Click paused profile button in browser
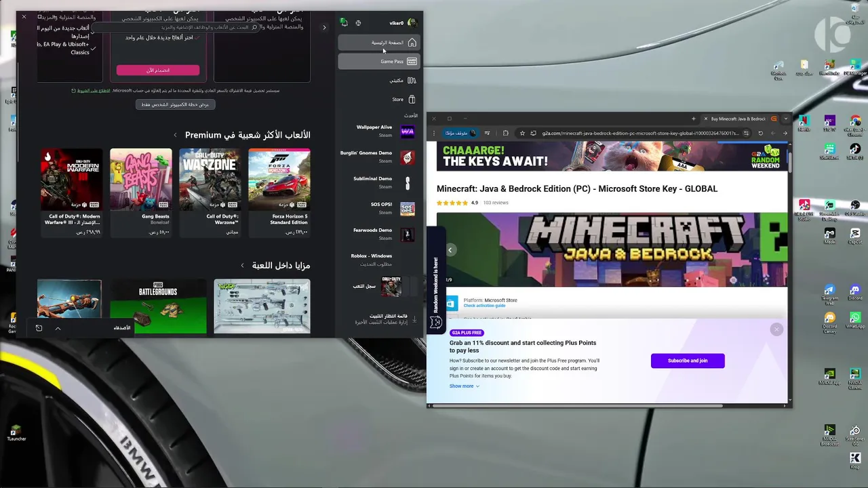This screenshot has height=488, width=868. tap(460, 134)
